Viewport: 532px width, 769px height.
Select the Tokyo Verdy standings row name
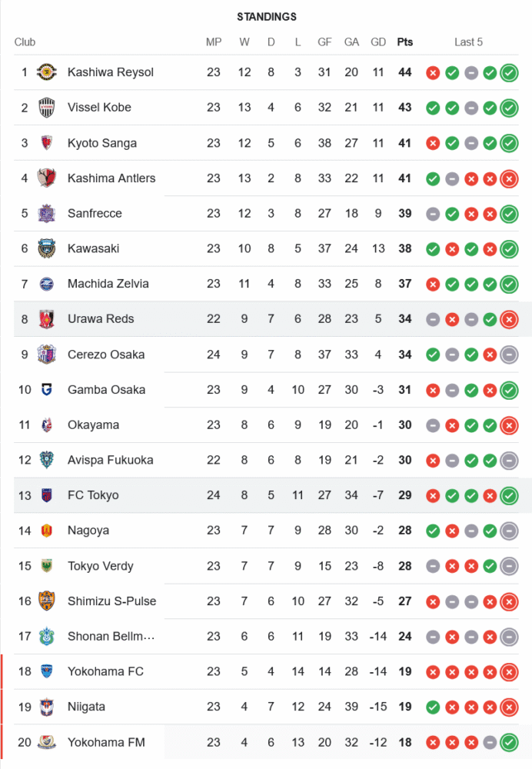pyautogui.click(x=100, y=566)
